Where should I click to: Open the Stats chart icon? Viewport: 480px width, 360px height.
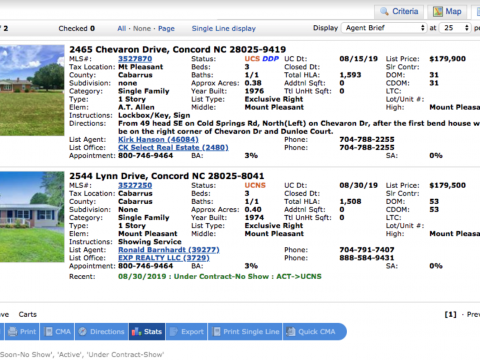coord(136,332)
